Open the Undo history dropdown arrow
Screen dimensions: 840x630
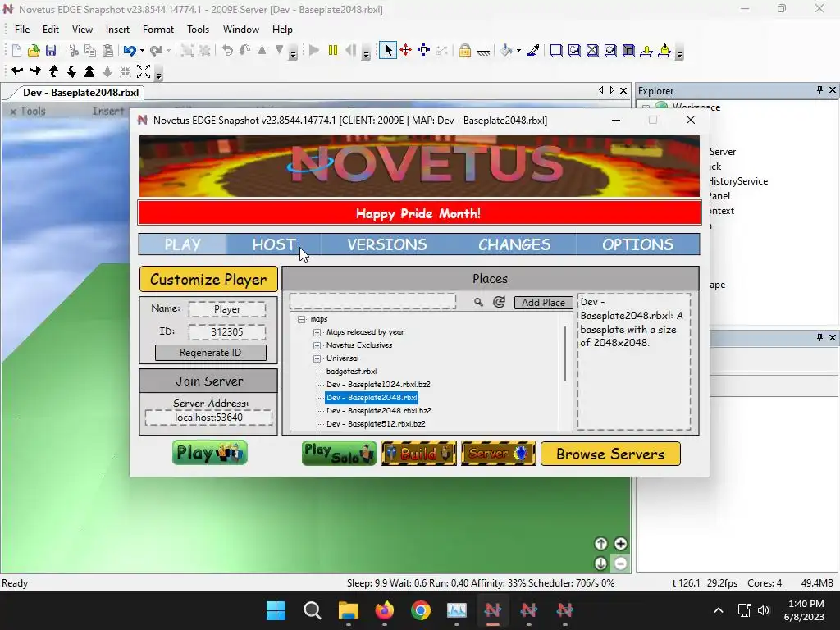[142, 50]
